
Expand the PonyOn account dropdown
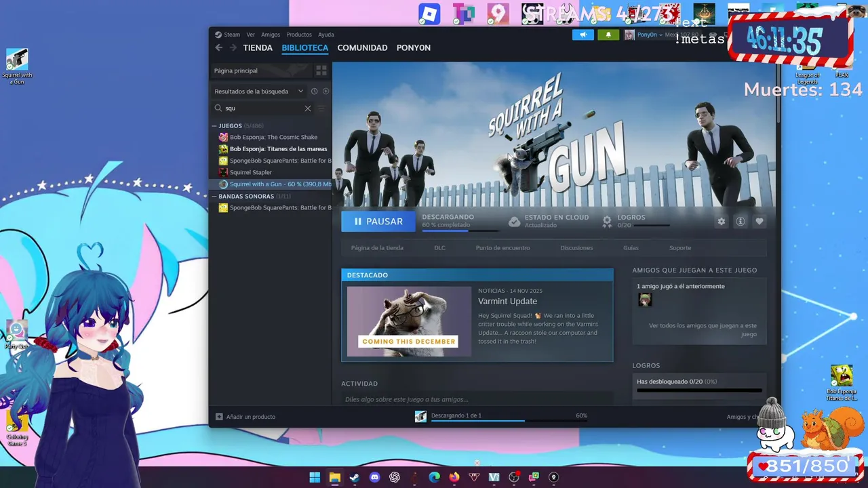pyautogui.click(x=660, y=35)
